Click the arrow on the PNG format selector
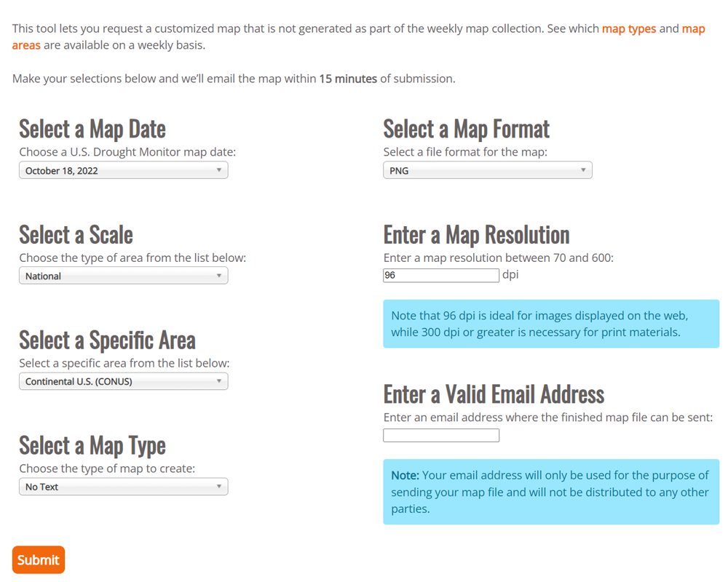The height and width of the screenshot is (582, 728). pos(582,170)
